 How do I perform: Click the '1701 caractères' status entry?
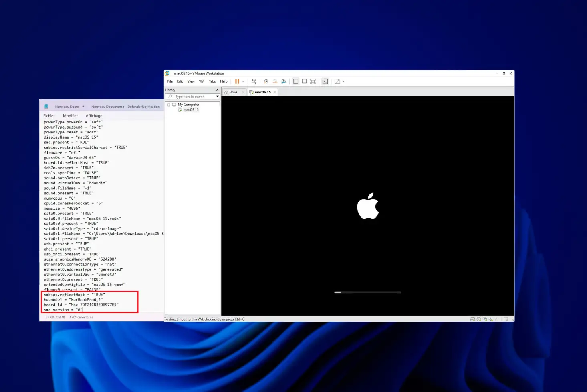81,317
